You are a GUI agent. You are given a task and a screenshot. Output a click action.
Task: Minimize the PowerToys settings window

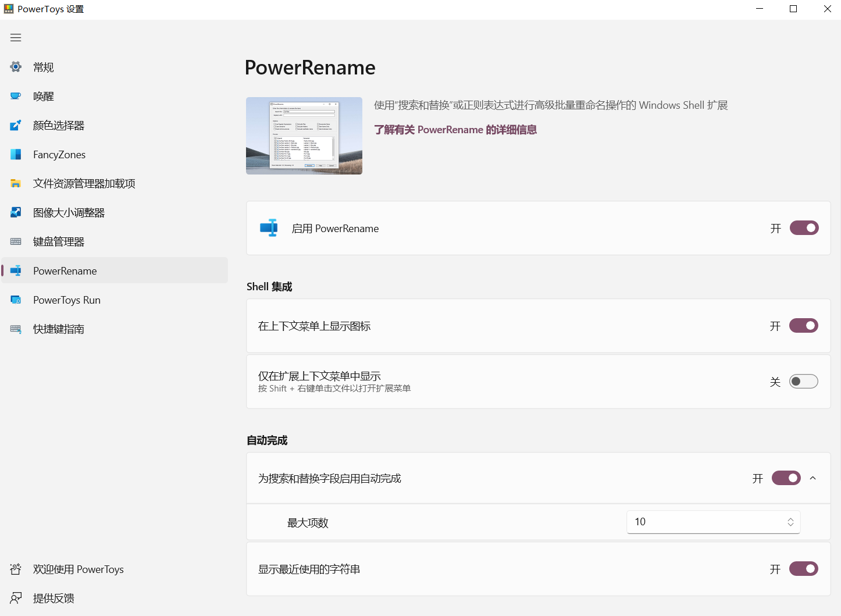760,9
